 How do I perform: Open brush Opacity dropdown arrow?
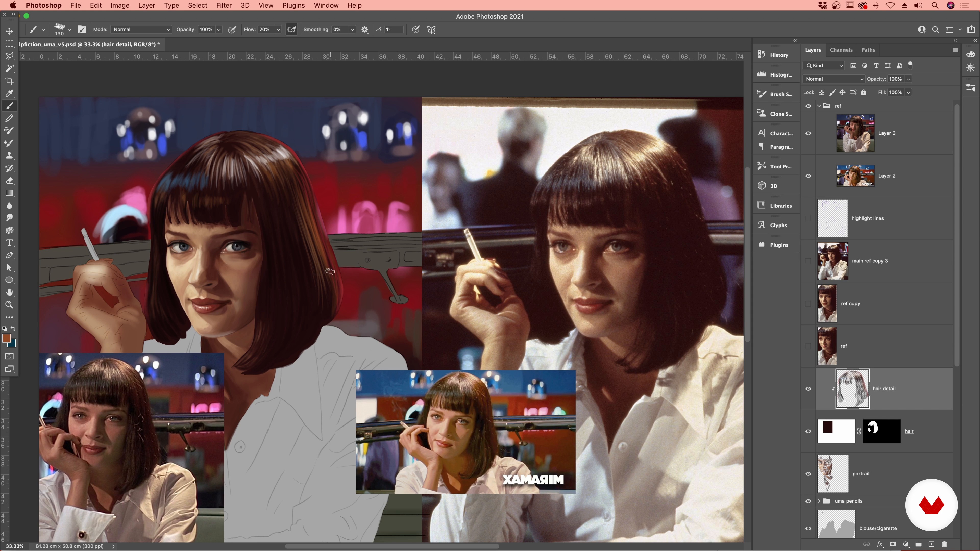click(x=219, y=30)
